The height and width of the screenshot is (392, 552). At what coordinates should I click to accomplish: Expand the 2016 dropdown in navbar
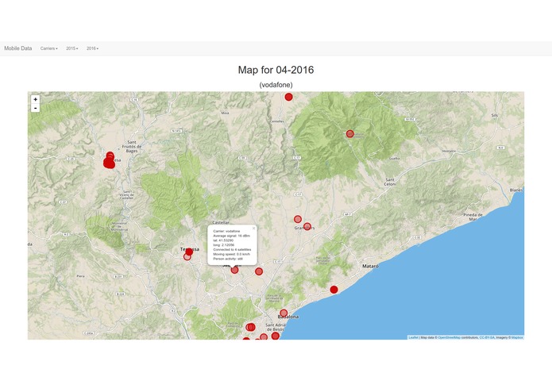pyautogui.click(x=93, y=48)
